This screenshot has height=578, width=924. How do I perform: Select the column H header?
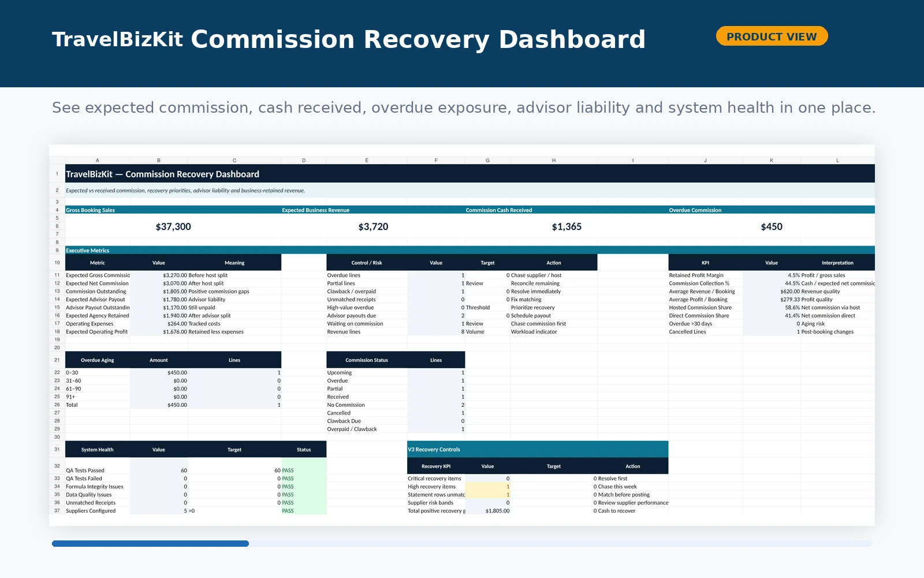click(554, 160)
